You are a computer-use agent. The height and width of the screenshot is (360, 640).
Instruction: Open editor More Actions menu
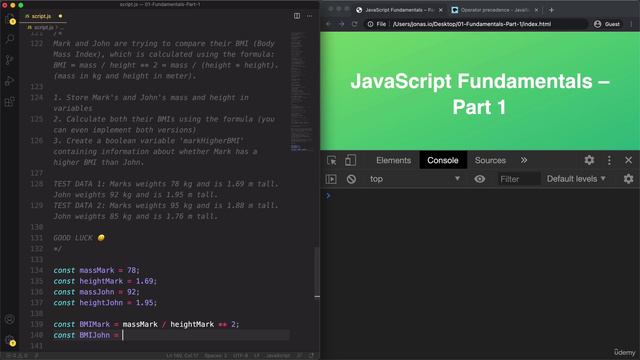pyautogui.click(x=309, y=16)
